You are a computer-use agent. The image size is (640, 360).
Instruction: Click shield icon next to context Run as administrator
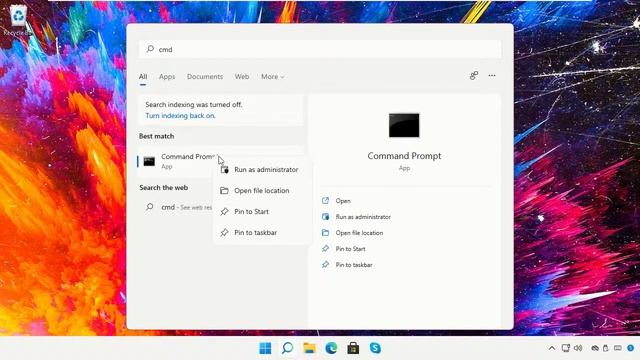pos(224,169)
